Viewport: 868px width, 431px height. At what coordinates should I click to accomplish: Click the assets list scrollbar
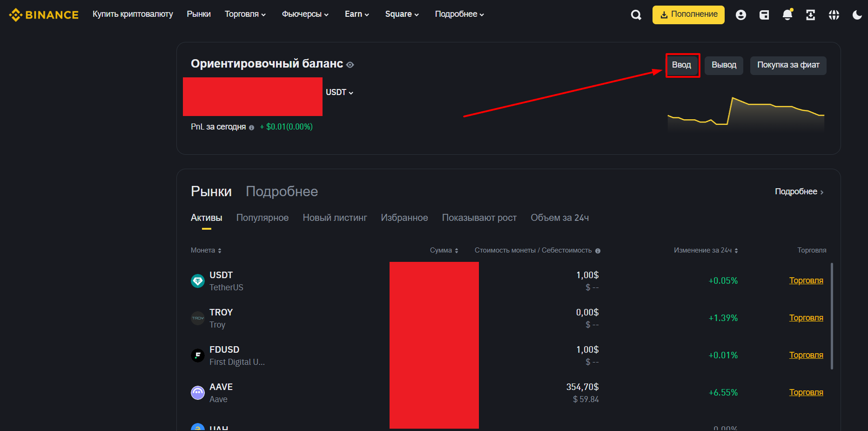pos(832,316)
